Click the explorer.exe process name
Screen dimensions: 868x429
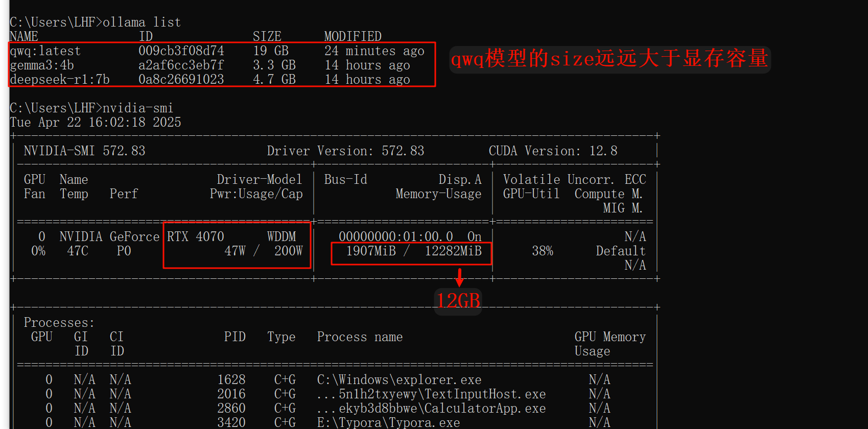[399, 380]
